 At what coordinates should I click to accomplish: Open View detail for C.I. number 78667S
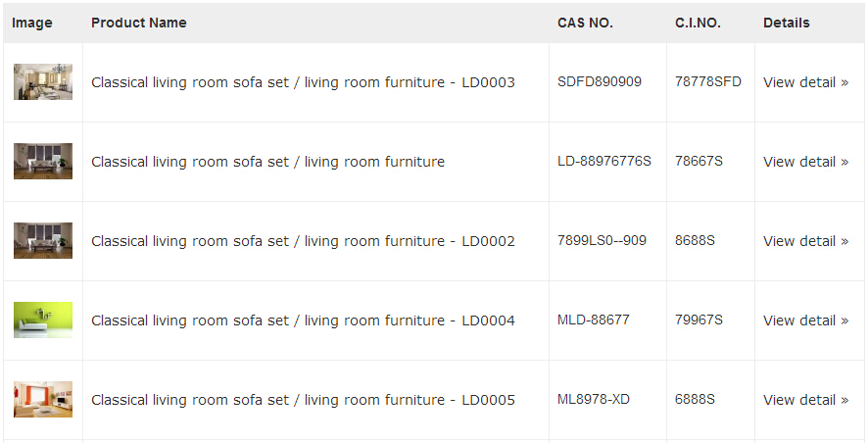point(805,162)
